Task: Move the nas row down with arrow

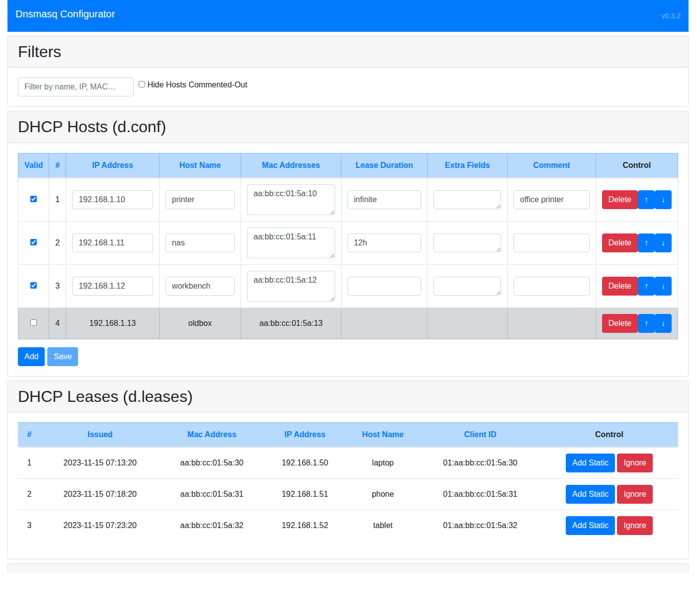Action: point(663,243)
